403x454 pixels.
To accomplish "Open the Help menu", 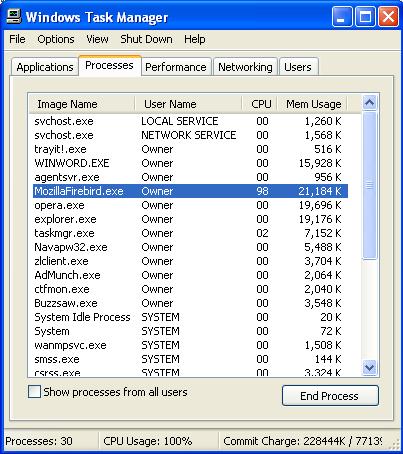I will tap(195, 39).
